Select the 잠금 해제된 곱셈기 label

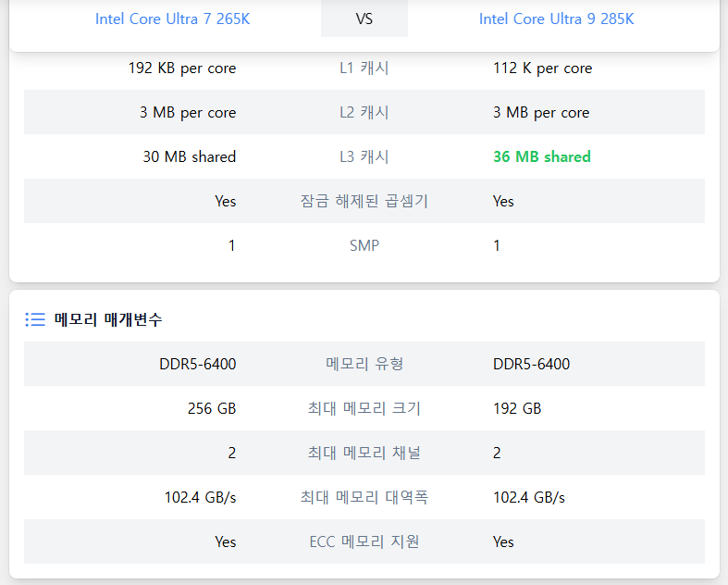364,201
